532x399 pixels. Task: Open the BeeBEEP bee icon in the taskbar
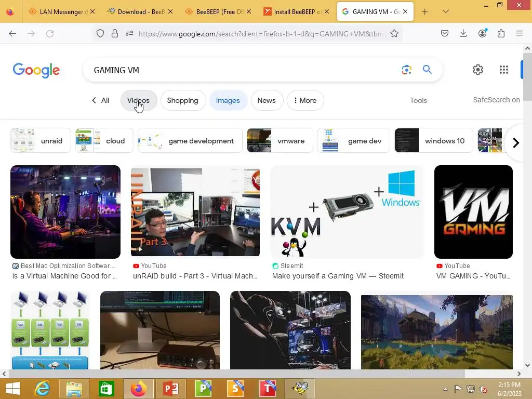(300, 389)
